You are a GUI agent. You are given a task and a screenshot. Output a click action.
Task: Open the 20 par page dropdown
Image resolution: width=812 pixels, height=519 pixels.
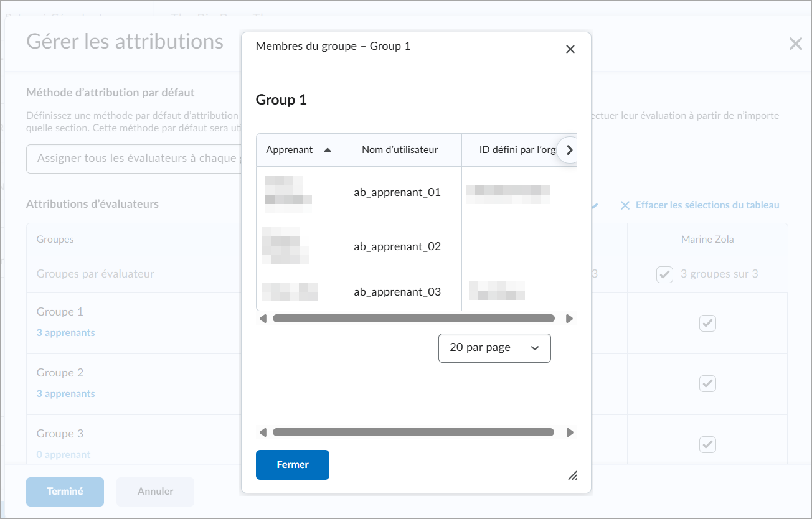pyautogui.click(x=494, y=348)
